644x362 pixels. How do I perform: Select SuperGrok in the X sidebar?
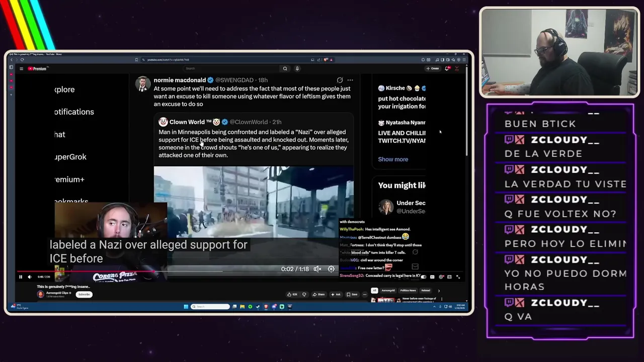click(x=70, y=157)
